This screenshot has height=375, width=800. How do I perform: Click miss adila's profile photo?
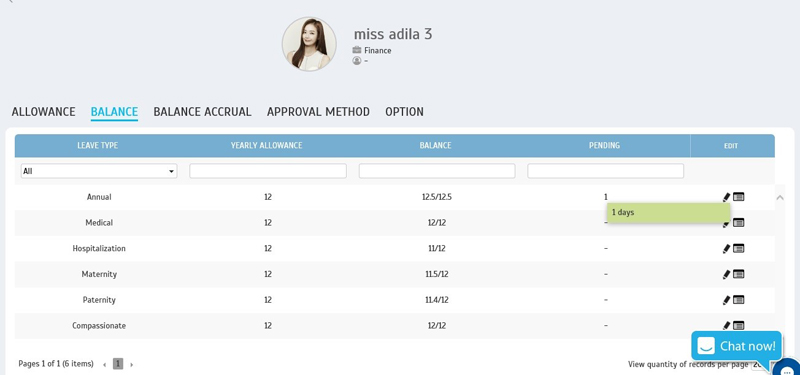(309, 44)
